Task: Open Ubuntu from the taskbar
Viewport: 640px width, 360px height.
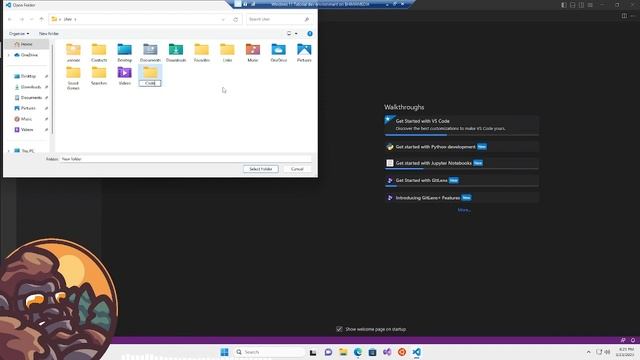Action: click(402, 352)
